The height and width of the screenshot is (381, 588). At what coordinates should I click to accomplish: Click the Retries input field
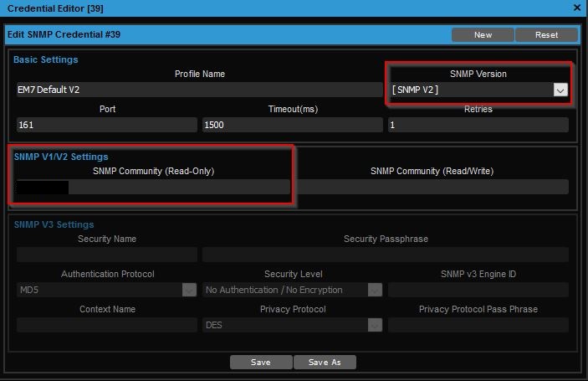click(478, 125)
